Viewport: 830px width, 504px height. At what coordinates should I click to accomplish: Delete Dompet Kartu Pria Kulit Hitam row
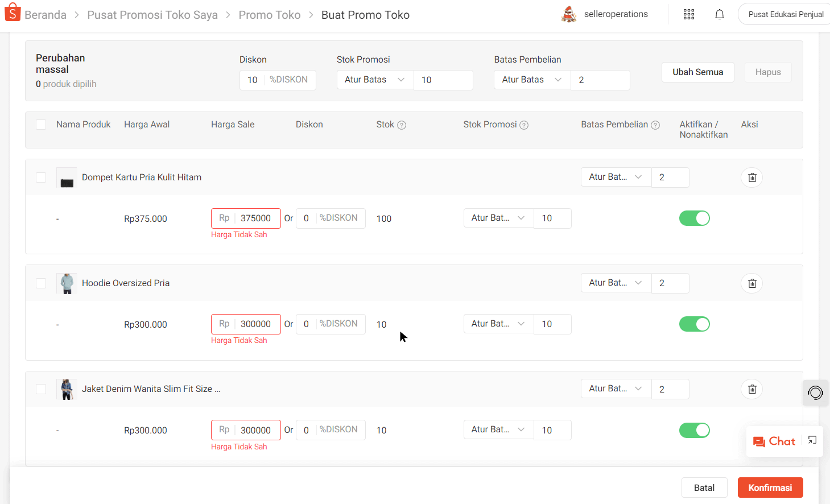pos(751,177)
